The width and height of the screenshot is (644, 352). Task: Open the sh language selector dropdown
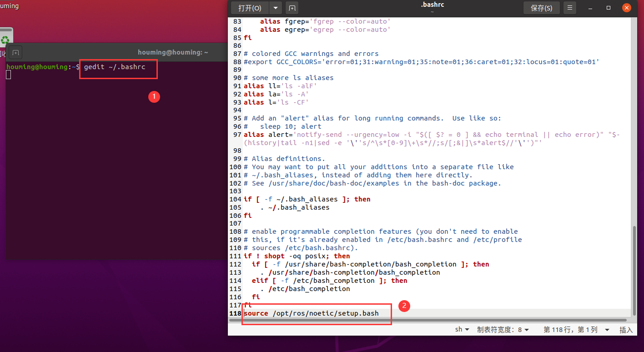pyautogui.click(x=463, y=329)
